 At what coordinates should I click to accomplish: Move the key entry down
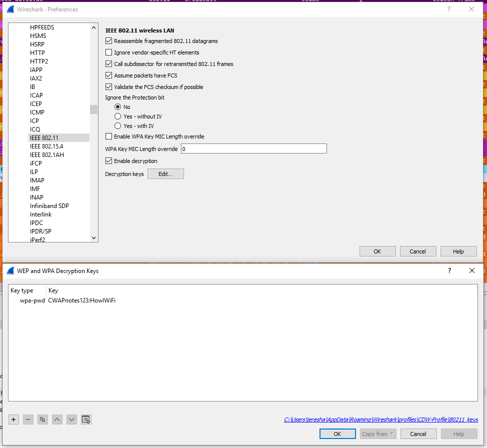(x=71, y=419)
